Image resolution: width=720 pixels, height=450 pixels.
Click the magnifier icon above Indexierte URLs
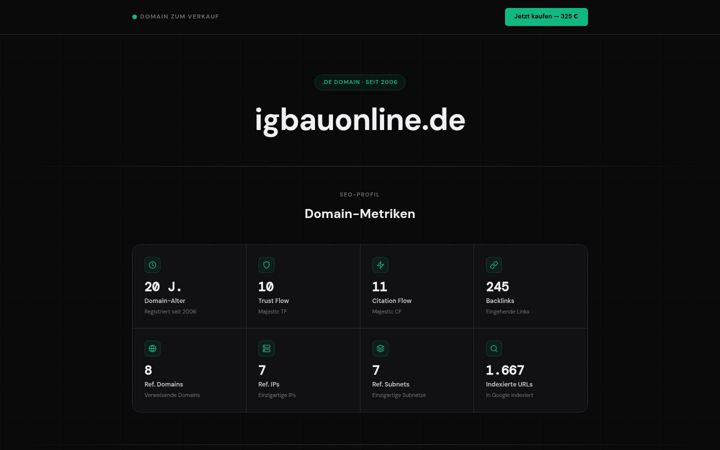coord(494,349)
